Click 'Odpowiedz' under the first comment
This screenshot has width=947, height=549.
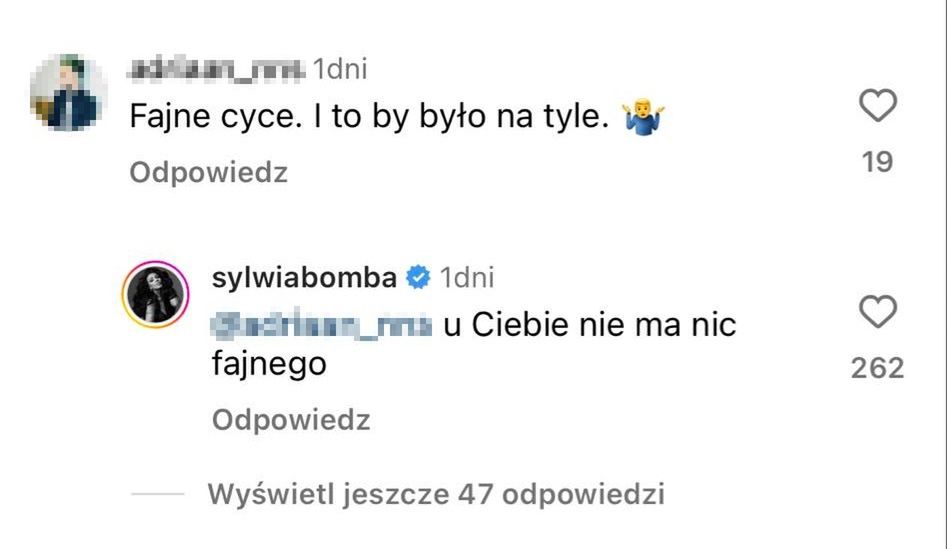point(209,173)
